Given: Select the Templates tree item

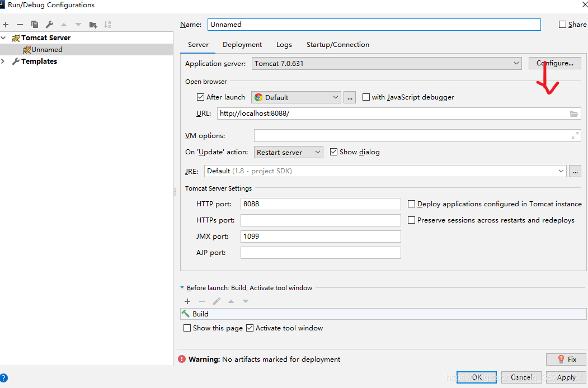Looking at the screenshot, I should pyautogui.click(x=39, y=61).
